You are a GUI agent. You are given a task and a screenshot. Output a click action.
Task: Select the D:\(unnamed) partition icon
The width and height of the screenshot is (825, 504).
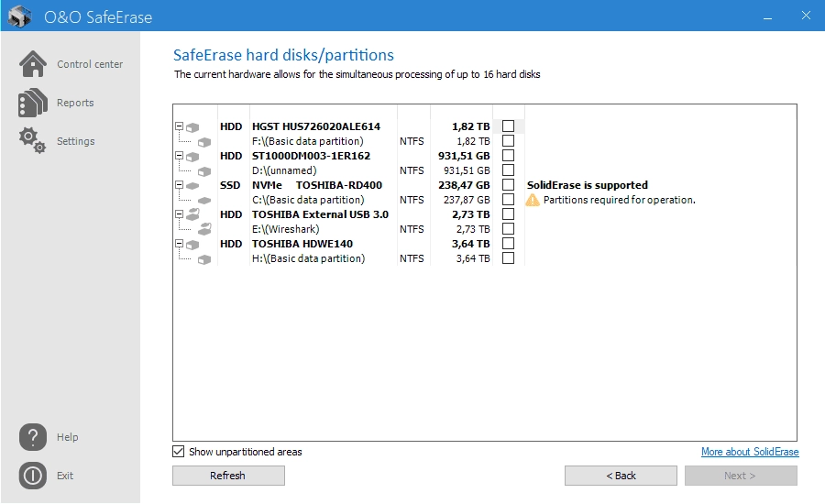[x=204, y=171]
